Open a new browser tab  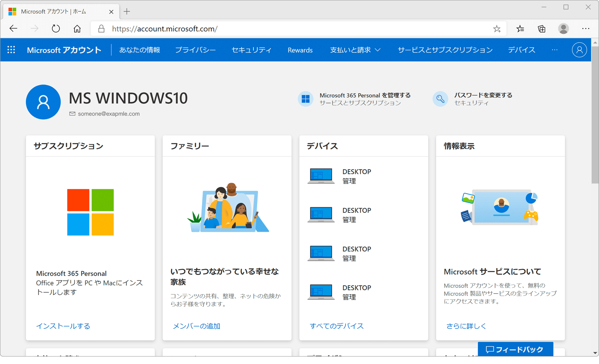127,12
